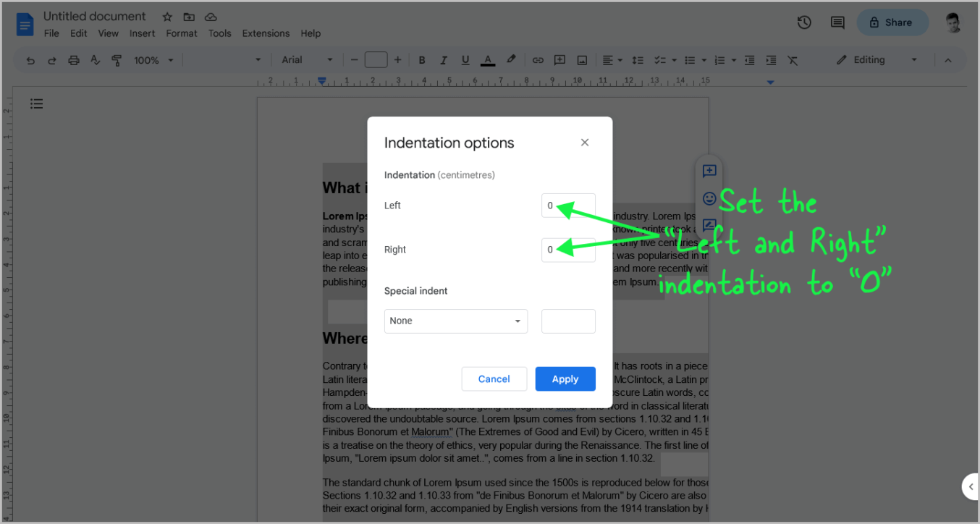Screen dimensions: 980x524
Task: Open the View menu
Action: (x=108, y=33)
